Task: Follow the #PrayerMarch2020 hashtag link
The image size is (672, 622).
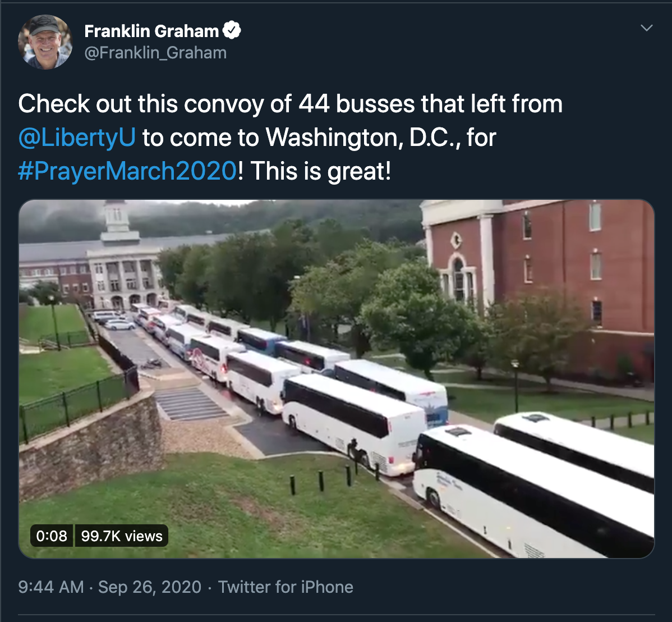Action: (128, 171)
